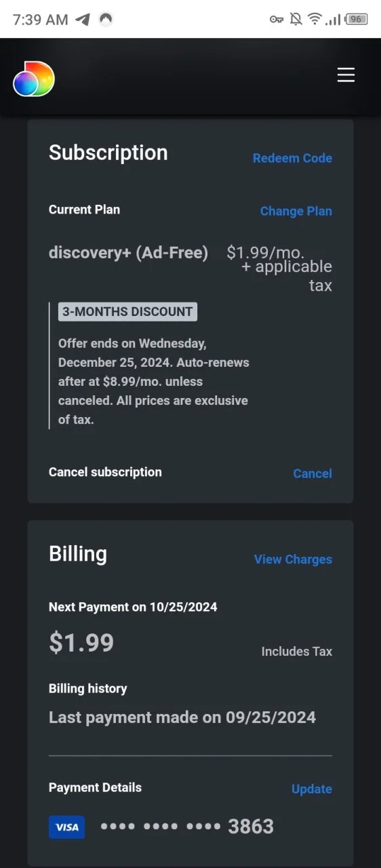Screen dimensions: 381x868
Task: Update the payment details
Action: (x=312, y=789)
